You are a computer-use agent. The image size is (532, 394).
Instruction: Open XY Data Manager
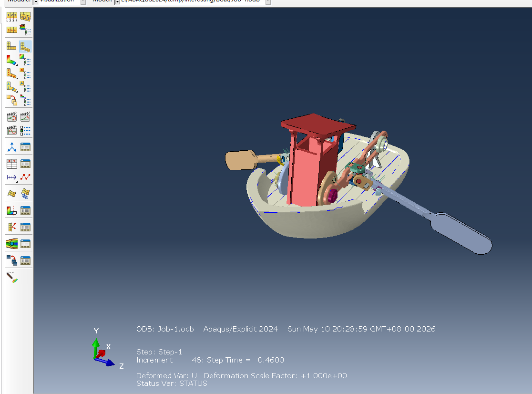(25, 164)
